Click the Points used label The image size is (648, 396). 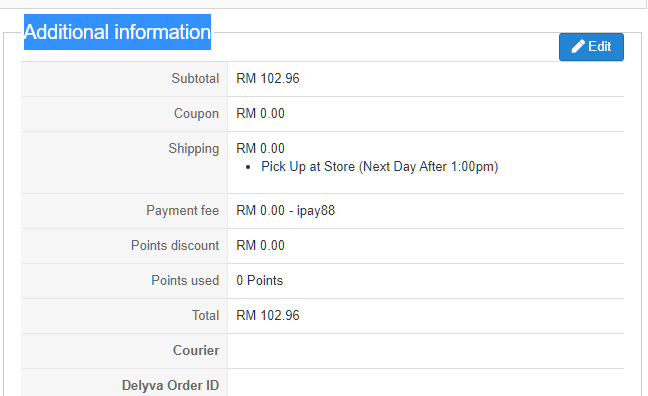[185, 281]
